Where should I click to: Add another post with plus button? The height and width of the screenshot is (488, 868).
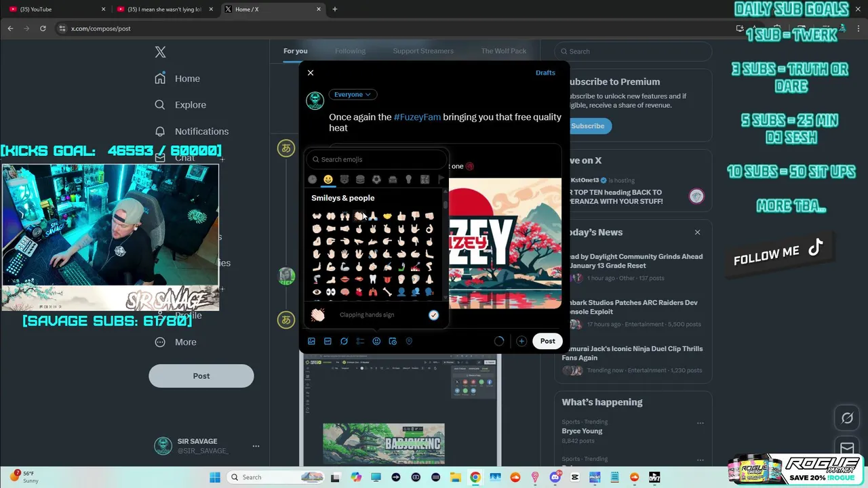[521, 342]
